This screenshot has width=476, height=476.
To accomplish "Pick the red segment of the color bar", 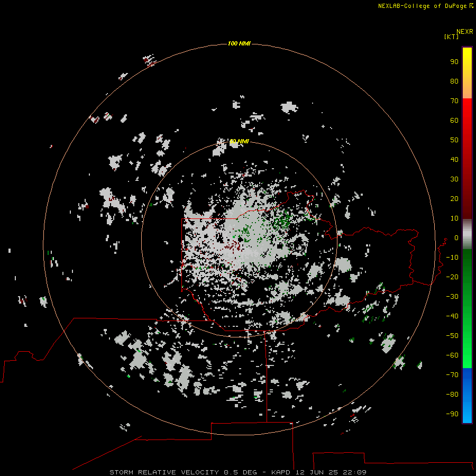I will (467, 159).
